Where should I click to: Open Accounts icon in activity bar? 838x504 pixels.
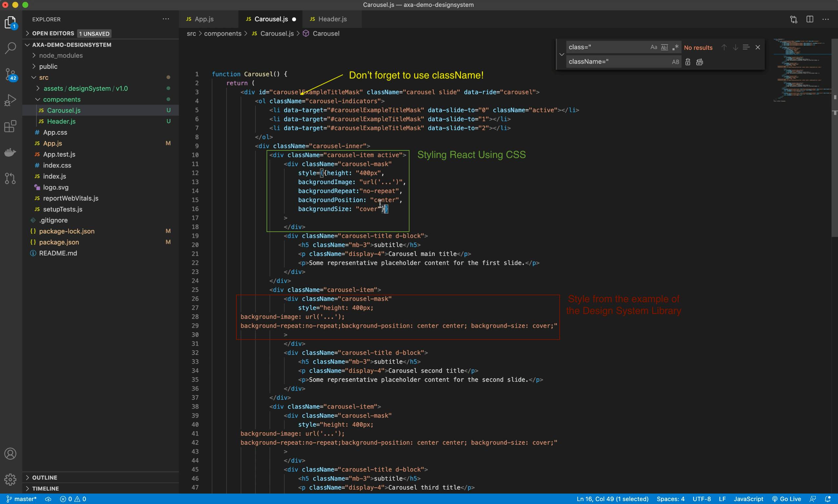[x=10, y=454]
